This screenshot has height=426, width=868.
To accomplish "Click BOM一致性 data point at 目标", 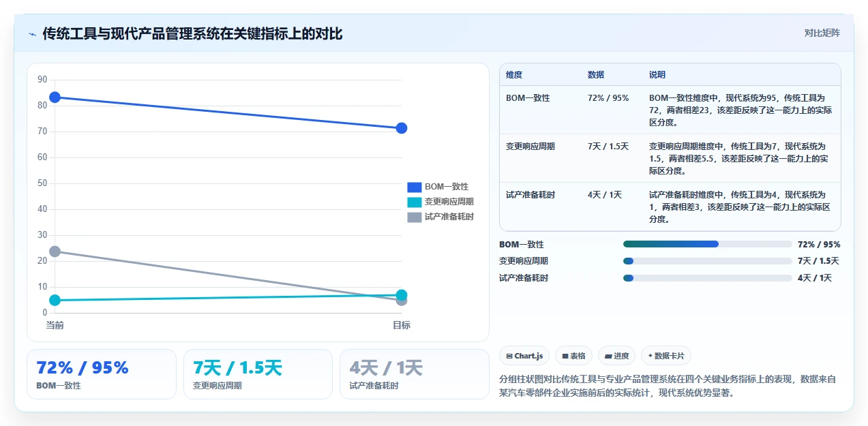I will click(402, 128).
